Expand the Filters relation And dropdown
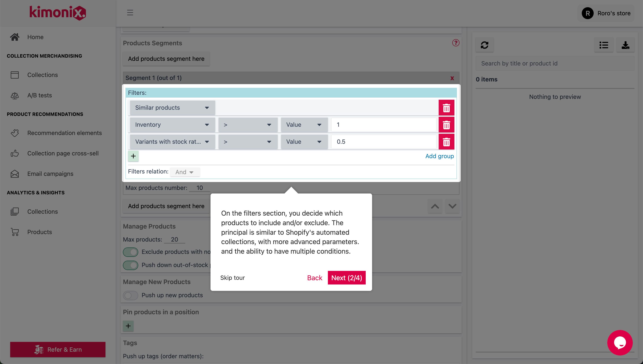This screenshot has height=364, width=643. [185, 172]
